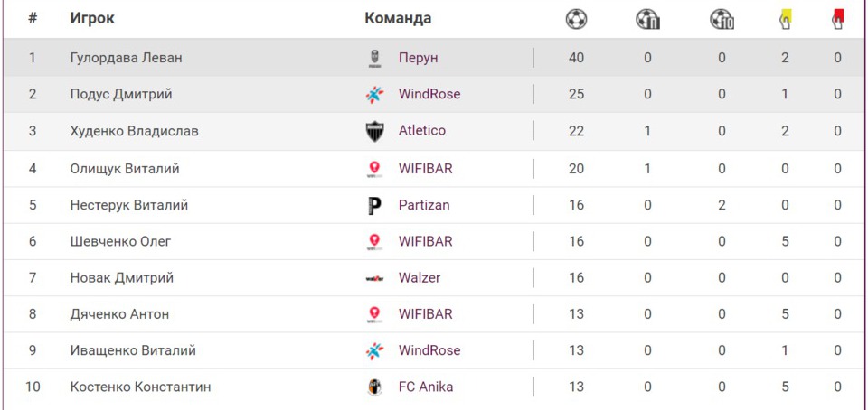Viewport: 868px width, 410px height.
Task: Click the FC Anika team logo
Action: [x=374, y=387]
